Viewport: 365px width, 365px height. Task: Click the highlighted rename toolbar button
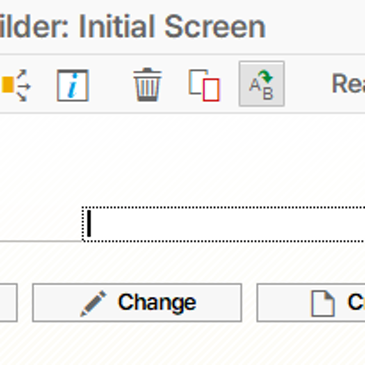click(x=262, y=84)
